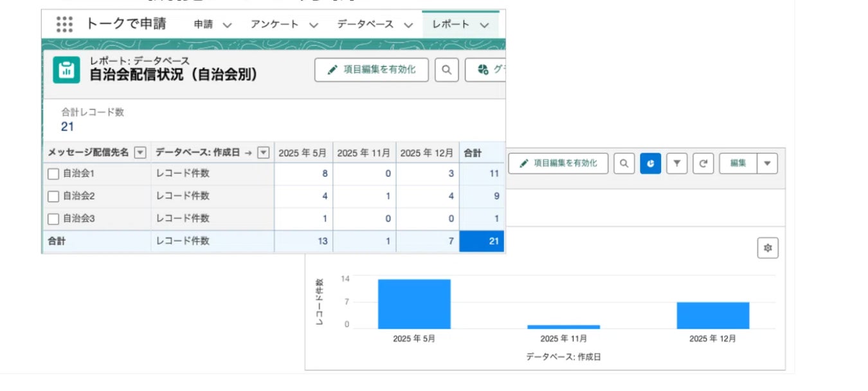The width and height of the screenshot is (868, 391).
Task: Click the 2025年5月 bar in the chart
Action: [414, 304]
